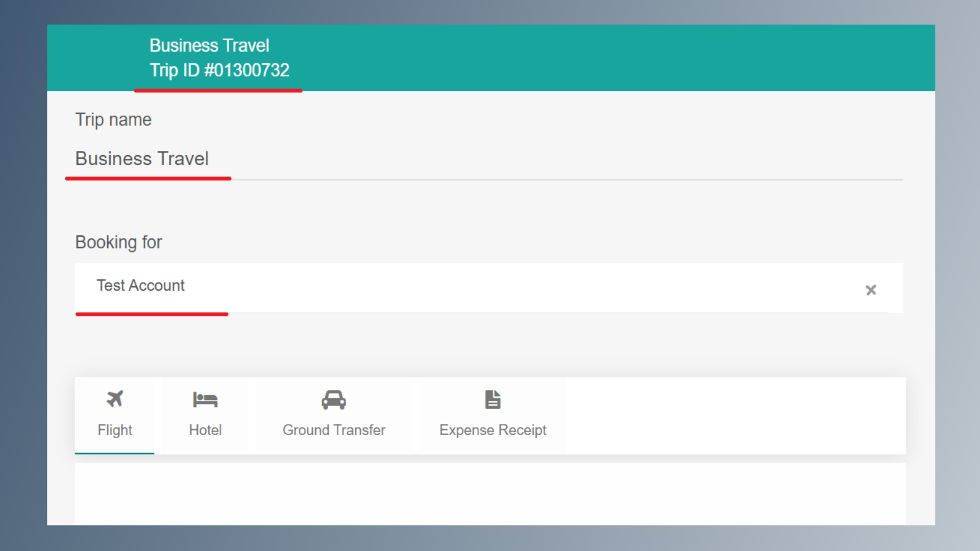Image resolution: width=980 pixels, height=551 pixels.
Task: Clear the Test Account selection with X
Action: click(x=871, y=290)
